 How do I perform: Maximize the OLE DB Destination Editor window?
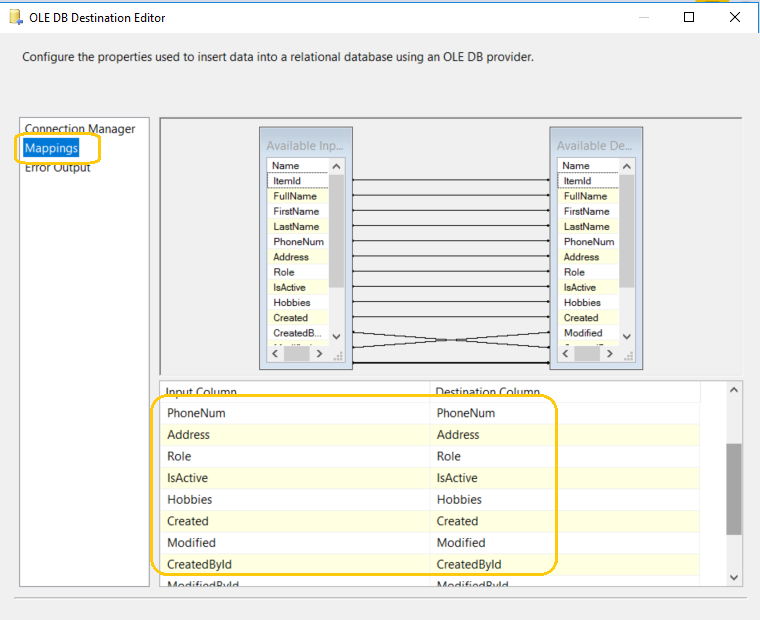[688, 17]
